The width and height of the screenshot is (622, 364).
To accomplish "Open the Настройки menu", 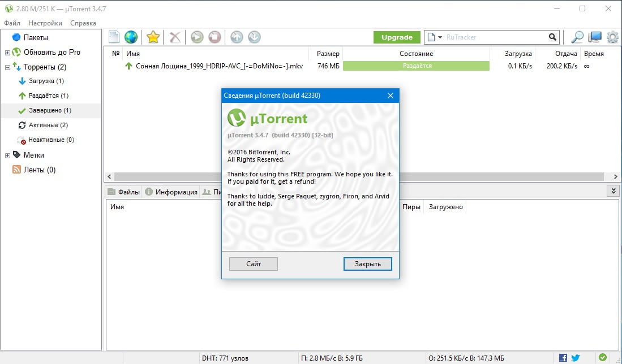I will 45,23.
